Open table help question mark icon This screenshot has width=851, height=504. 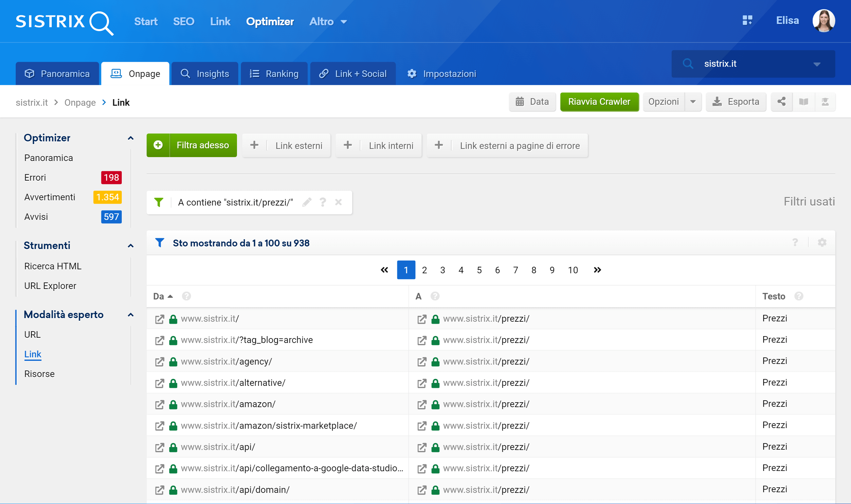(795, 242)
